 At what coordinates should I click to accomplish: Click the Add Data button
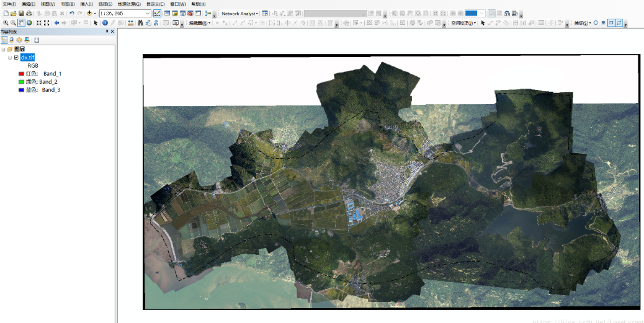pos(89,13)
